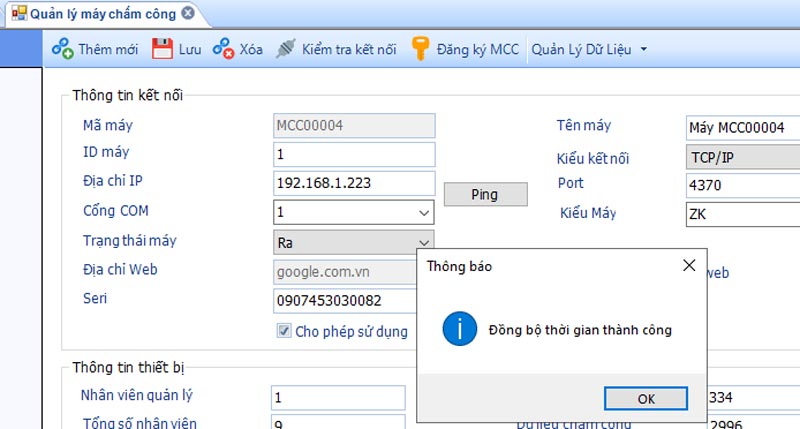Expand the Quản Lý Dữ Liệu menu arrow
800x429 pixels.
643,49
